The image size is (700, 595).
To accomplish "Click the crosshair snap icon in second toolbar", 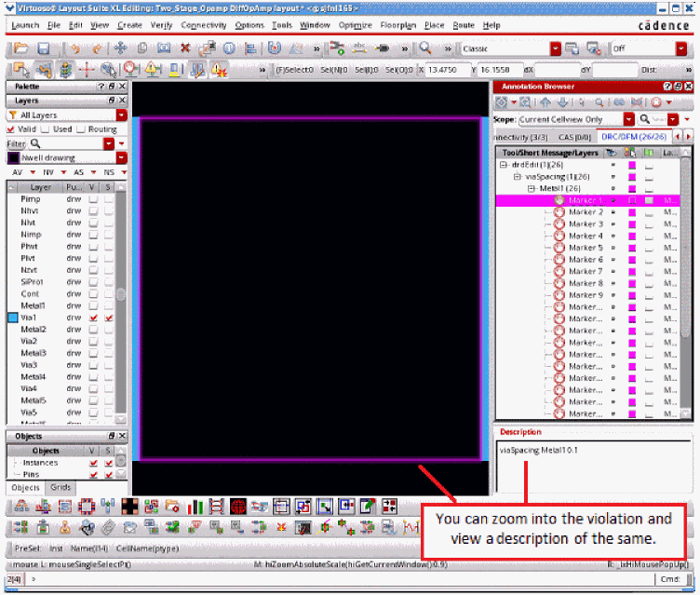I will [x=87, y=70].
